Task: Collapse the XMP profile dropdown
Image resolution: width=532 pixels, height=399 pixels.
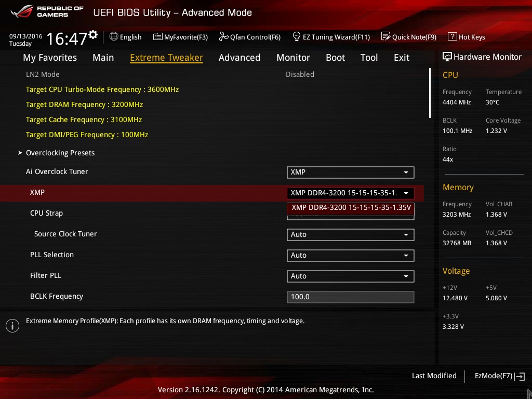Action: (351, 193)
